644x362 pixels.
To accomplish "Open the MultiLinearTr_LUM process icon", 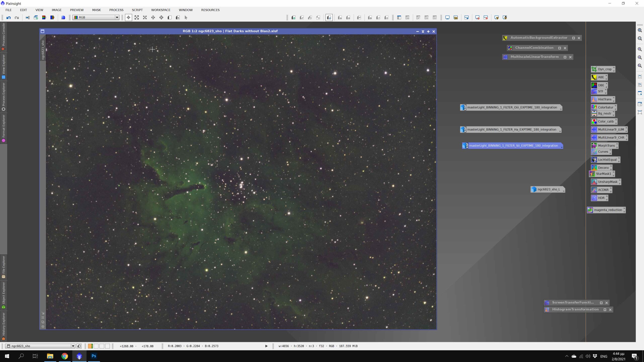I will click(609, 129).
